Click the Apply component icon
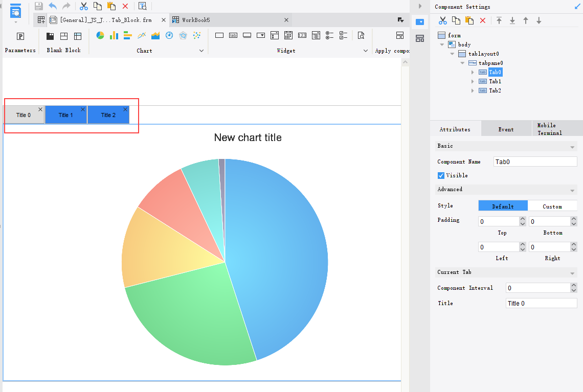Image resolution: width=583 pixels, height=392 pixels. (400, 35)
